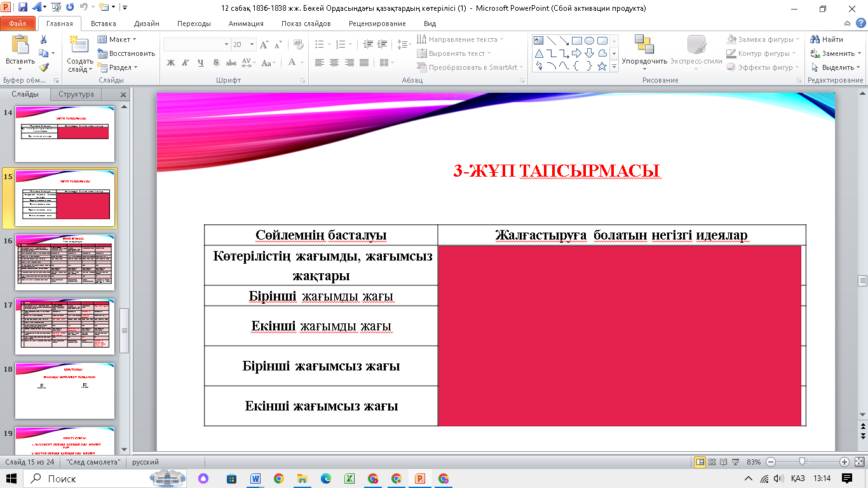Open Word from the Windows taskbar
Screen dimensions: 868x488
coord(256,478)
